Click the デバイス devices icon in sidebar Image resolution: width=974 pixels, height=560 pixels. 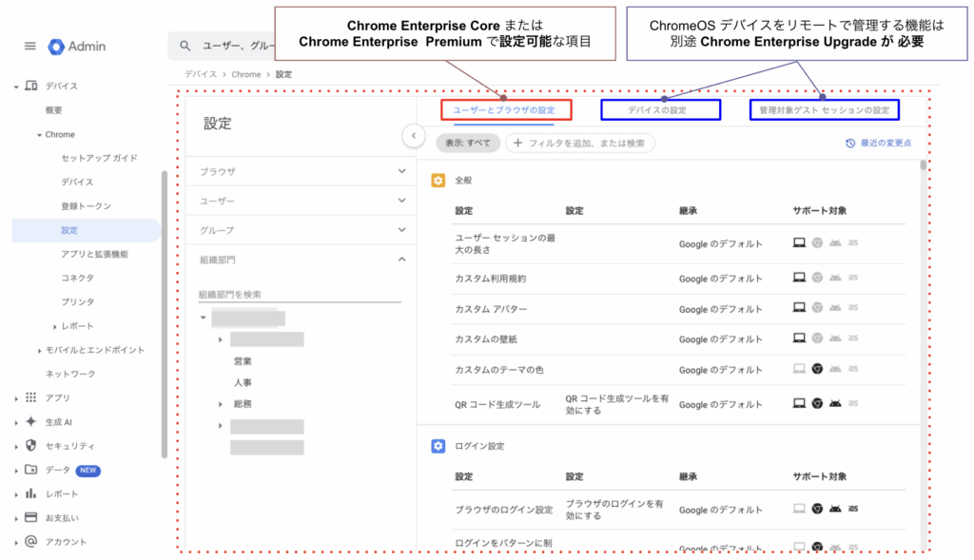(x=31, y=86)
